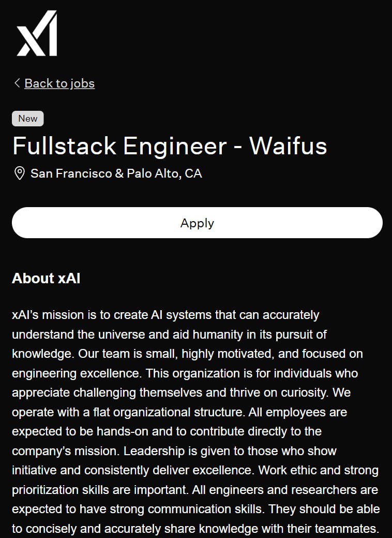Open the Back to jobs link

59,83
